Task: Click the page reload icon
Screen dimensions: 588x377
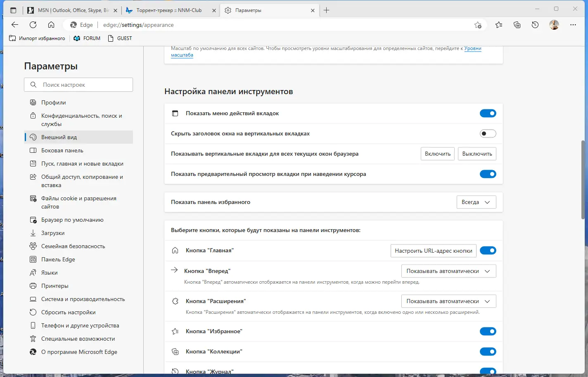Action: (33, 25)
